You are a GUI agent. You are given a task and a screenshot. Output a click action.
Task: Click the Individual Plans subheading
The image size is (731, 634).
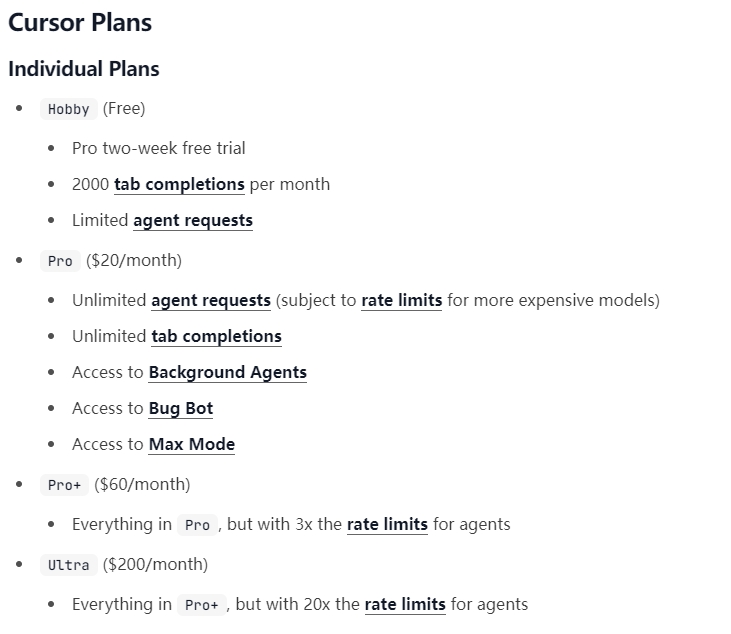(84, 69)
